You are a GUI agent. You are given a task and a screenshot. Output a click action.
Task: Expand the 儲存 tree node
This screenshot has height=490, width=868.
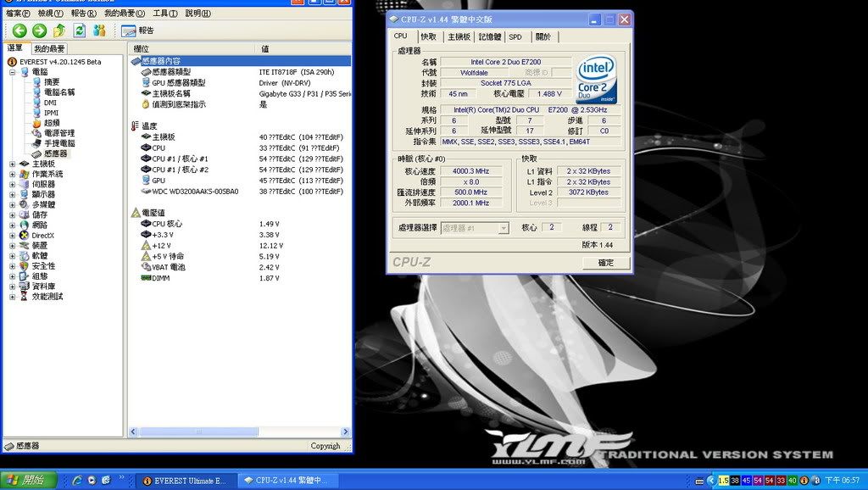(12, 214)
